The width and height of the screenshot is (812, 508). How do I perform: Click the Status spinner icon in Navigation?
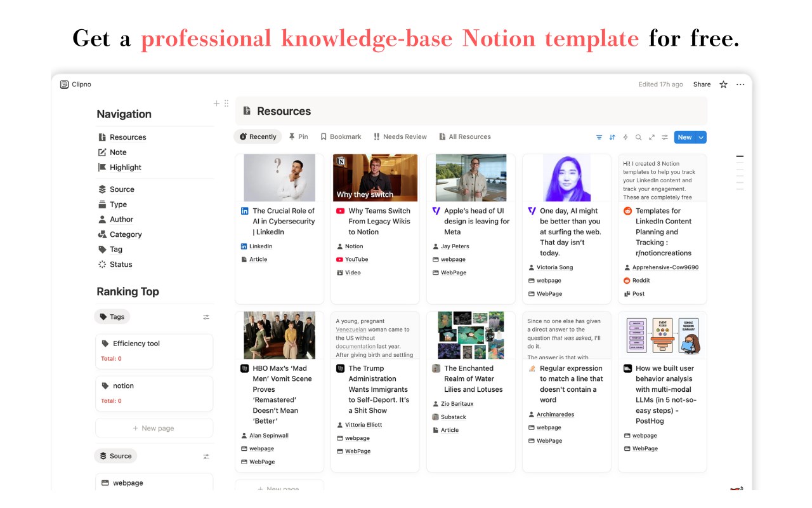click(x=102, y=264)
